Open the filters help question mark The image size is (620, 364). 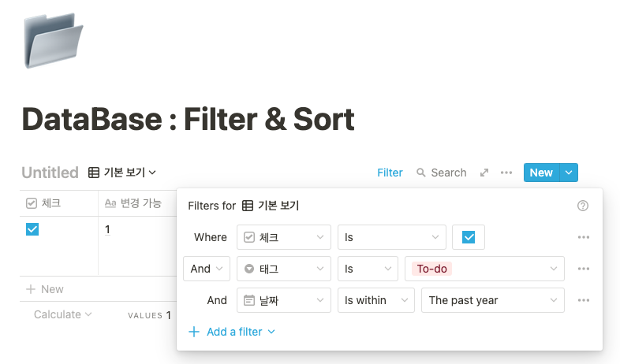point(582,206)
